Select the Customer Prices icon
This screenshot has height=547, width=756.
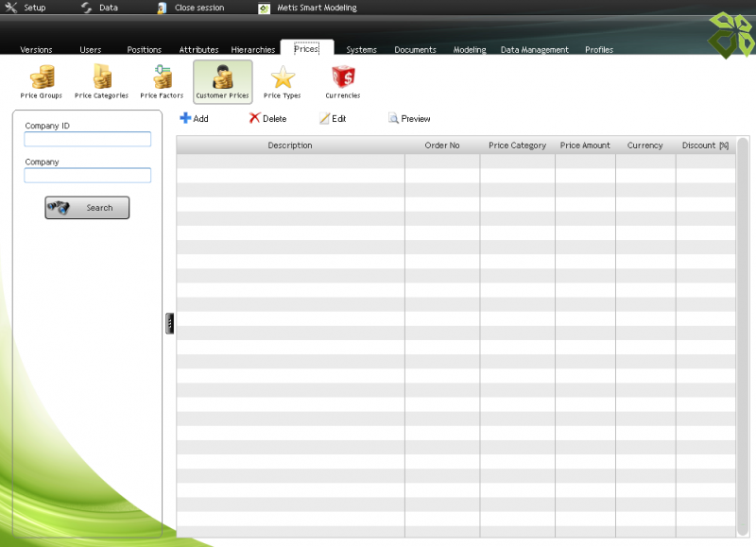pyautogui.click(x=223, y=80)
